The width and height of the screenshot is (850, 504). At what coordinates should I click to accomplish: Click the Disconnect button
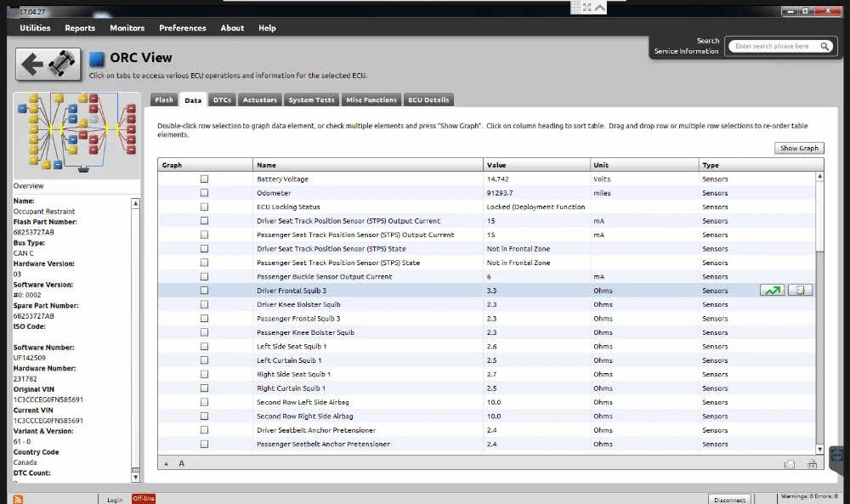730,499
